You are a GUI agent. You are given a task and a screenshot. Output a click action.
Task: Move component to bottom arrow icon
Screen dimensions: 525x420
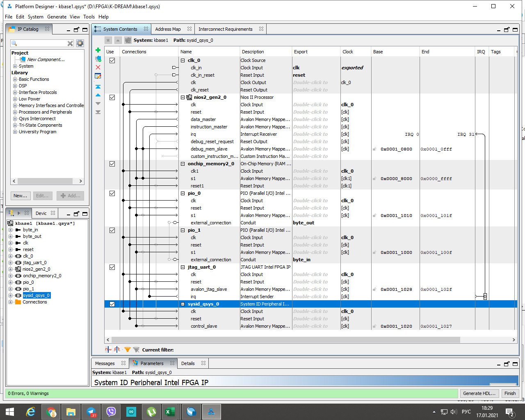pyautogui.click(x=98, y=112)
